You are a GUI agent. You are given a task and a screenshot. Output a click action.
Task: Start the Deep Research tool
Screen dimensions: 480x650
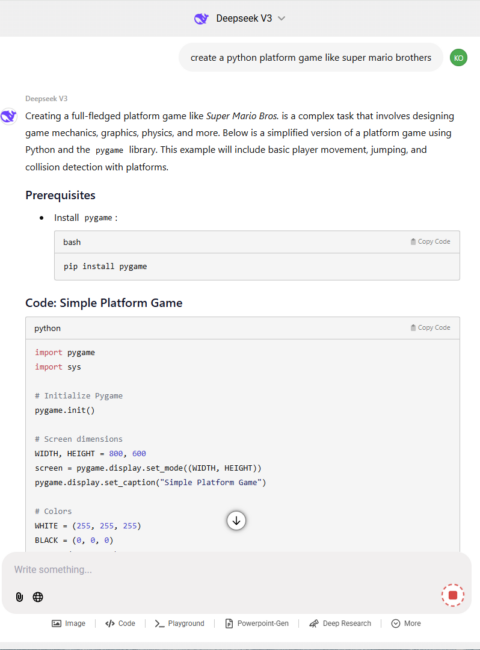[340, 623]
